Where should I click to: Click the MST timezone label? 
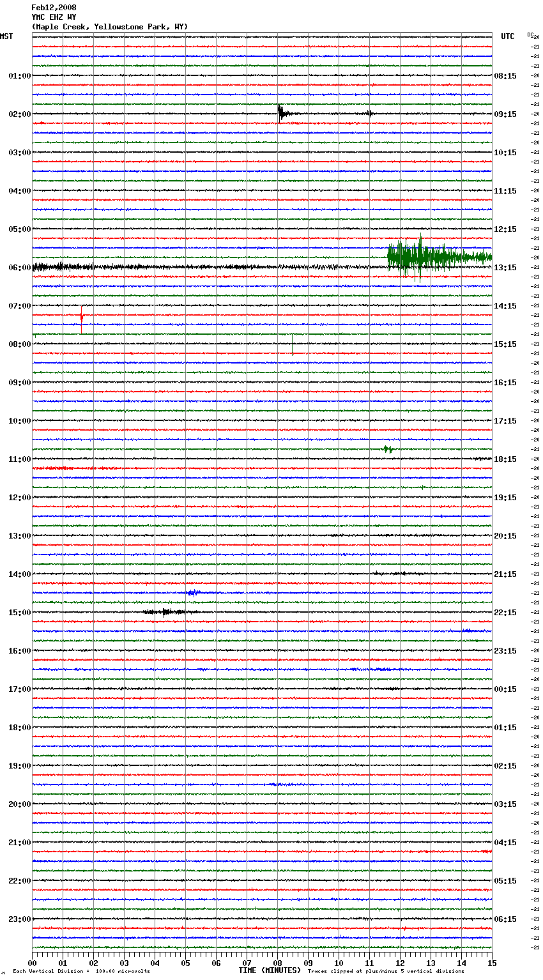[6, 36]
